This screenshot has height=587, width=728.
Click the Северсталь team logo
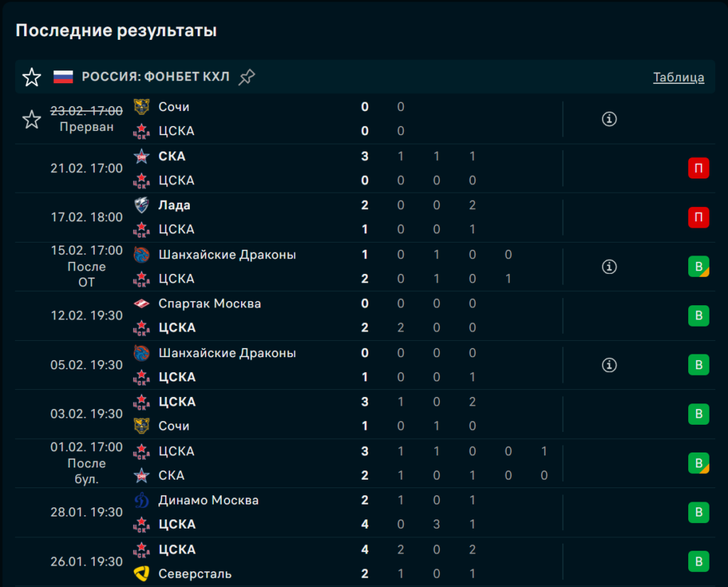point(142,573)
